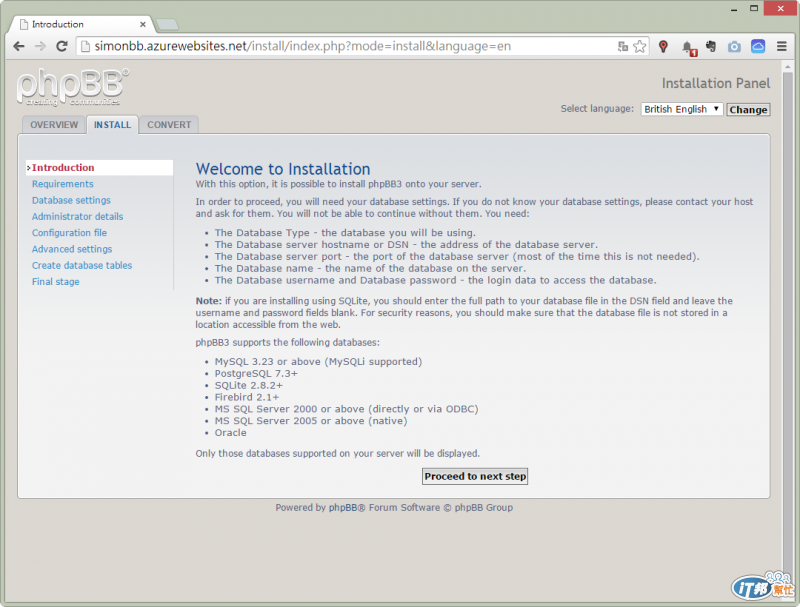Open the Chrome hamburger menu
The image size is (800, 607).
click(x=781, y=46)
